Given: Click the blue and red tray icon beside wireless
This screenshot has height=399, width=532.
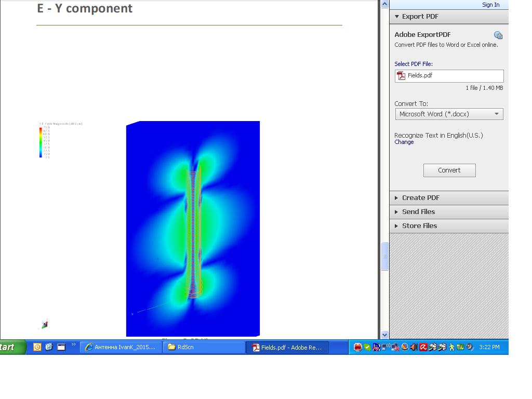Looking at the screenshot, I should pyautogui.click(x=376, y=347).
